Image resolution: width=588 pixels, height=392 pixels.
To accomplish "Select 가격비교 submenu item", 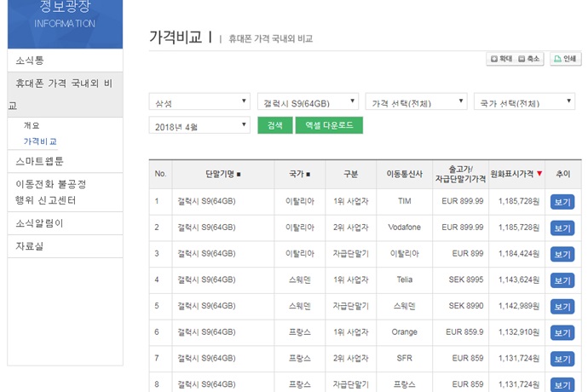I will pyautogui.click(x=40, y=141).
